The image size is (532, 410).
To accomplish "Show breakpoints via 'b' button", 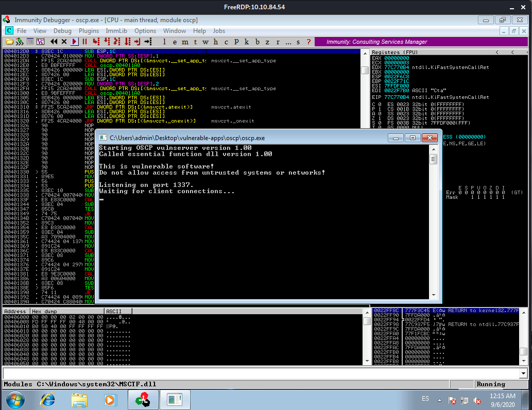I will click(258, 42).
